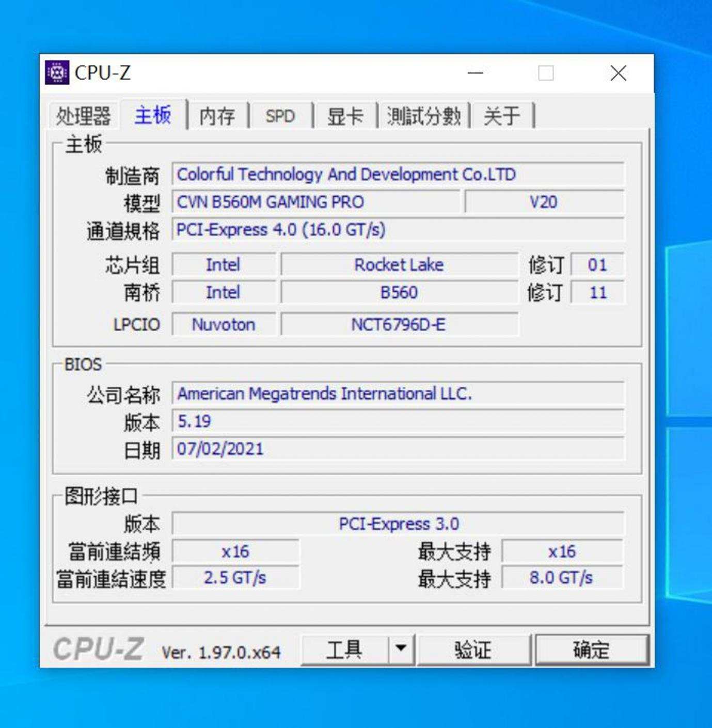Click the 2.5 GT/s current link speed
This screenshot has height=728, width=712.
[x=236, y=578]
